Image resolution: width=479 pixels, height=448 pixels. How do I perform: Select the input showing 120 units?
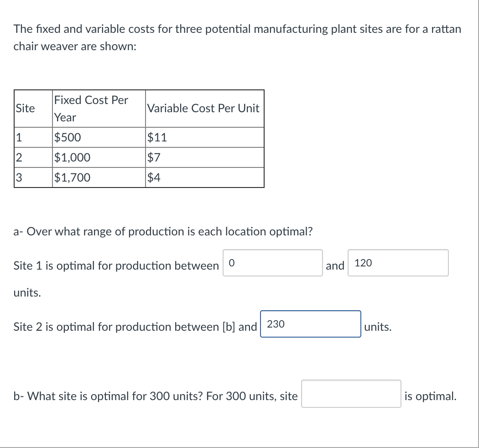tap(397, 263)
